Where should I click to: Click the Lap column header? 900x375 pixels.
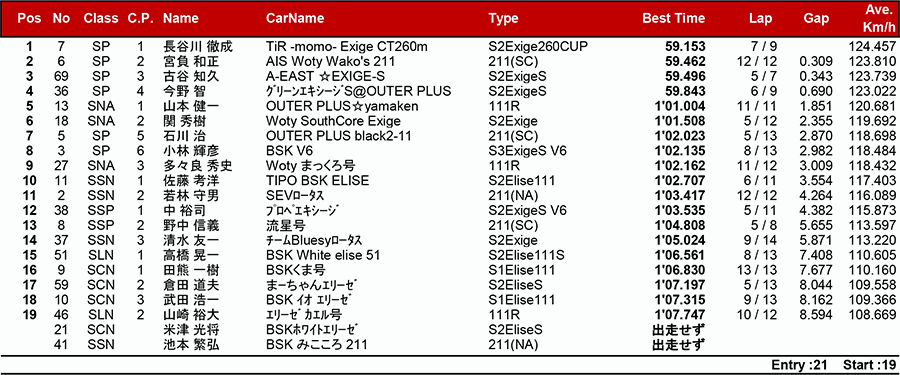761,18
